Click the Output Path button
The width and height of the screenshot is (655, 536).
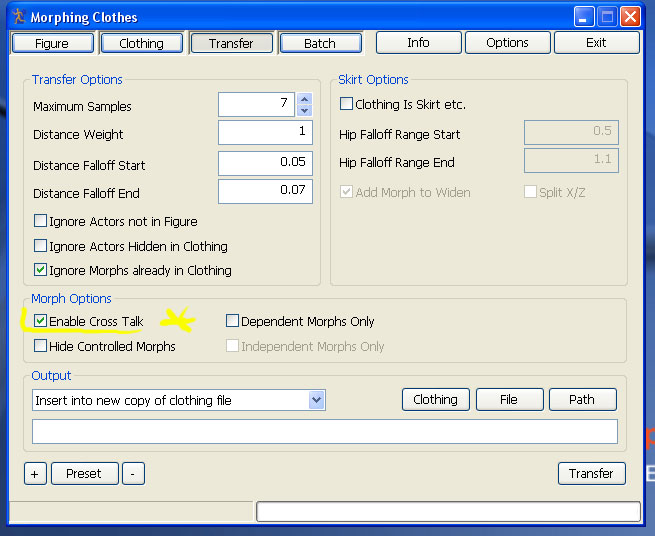coord(583,400)
